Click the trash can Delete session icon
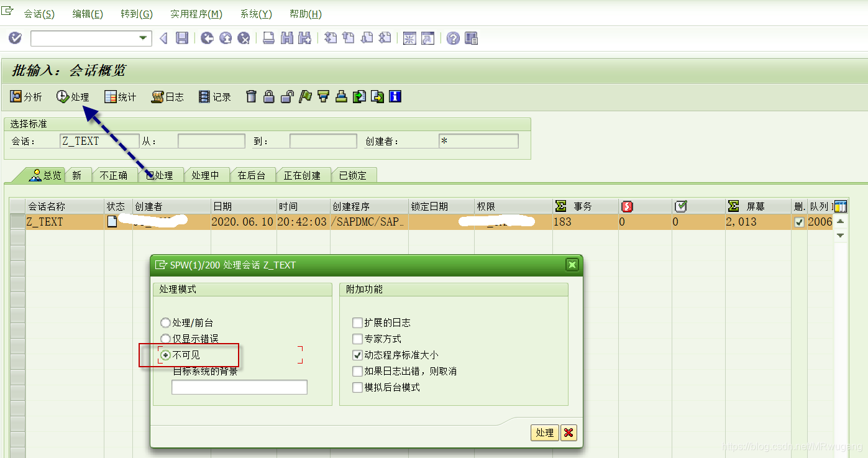Screen dimensions: 868x458 point(251,96)
